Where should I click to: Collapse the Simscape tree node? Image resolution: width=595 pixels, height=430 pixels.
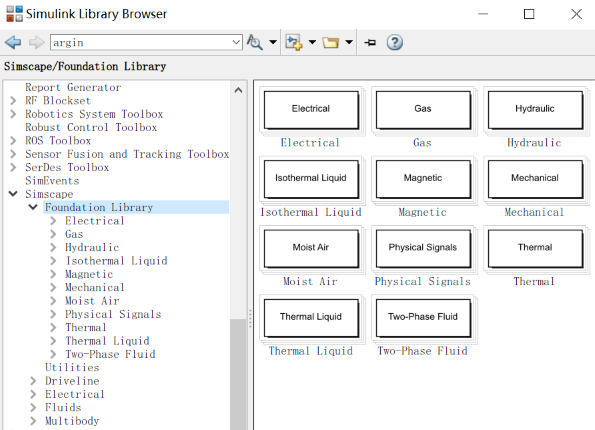click(x=13, y=194)
